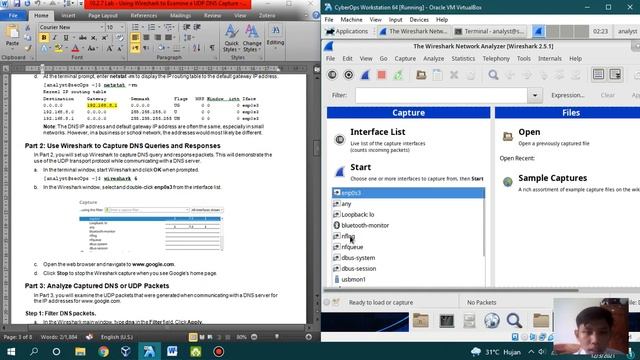Screen dimensions: 640x360
Task: Toggle auto scroll in live capture
Action: pos(615,75)
